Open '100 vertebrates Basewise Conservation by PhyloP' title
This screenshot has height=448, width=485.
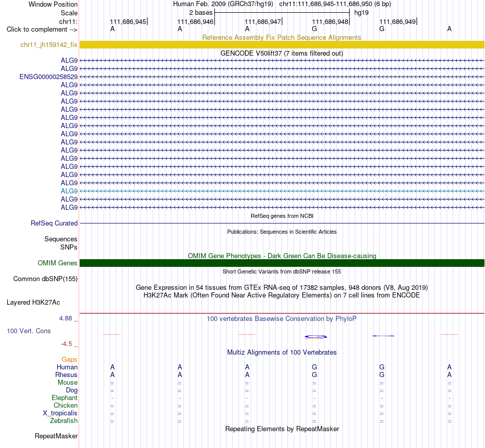pyautogui.click(x=281, y=319)
